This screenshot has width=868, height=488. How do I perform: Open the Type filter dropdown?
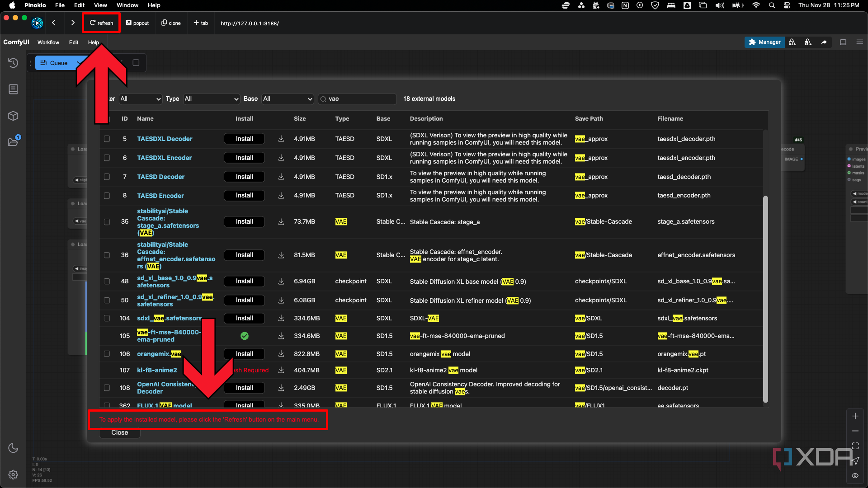point(211,99)
